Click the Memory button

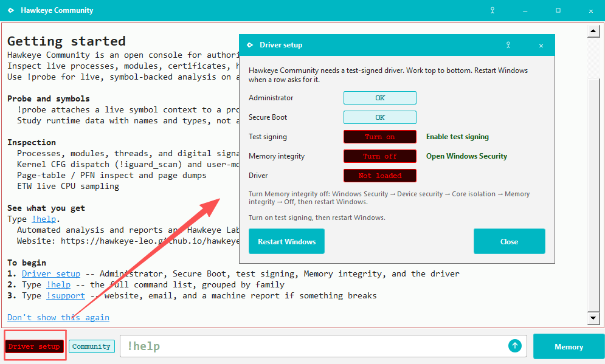click(x=569, y=346)
